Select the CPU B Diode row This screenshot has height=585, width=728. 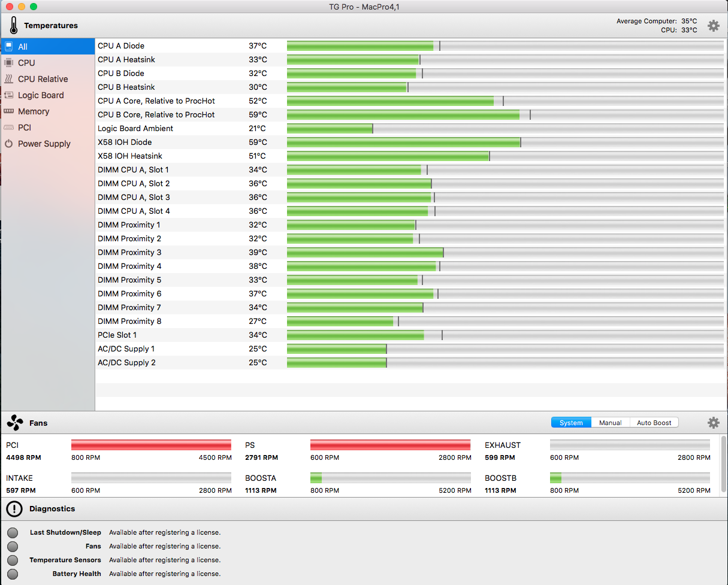tap(411, 73)
